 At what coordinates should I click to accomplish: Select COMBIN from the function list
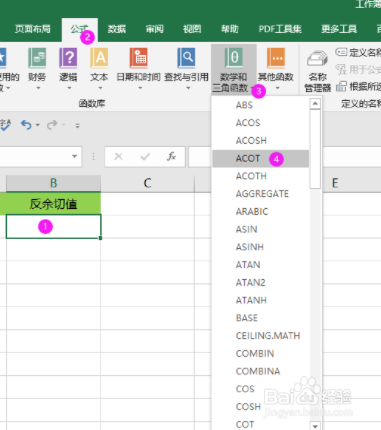[261, 353]
